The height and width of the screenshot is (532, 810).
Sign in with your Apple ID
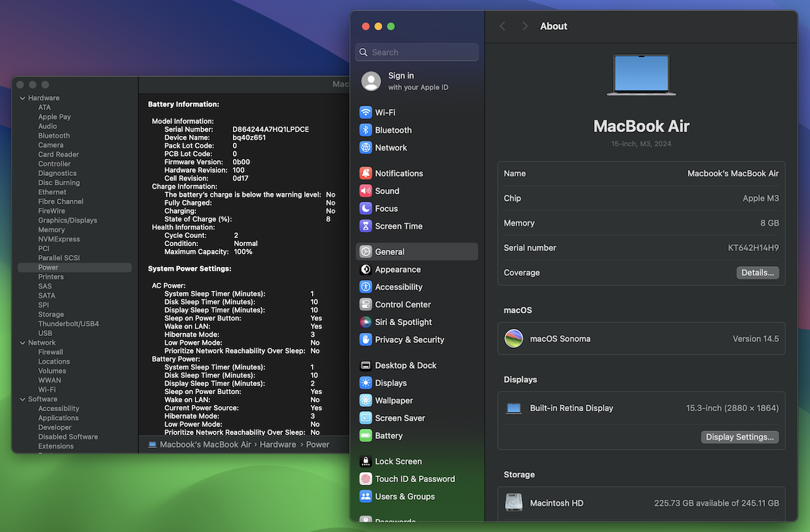pos(418,81)
